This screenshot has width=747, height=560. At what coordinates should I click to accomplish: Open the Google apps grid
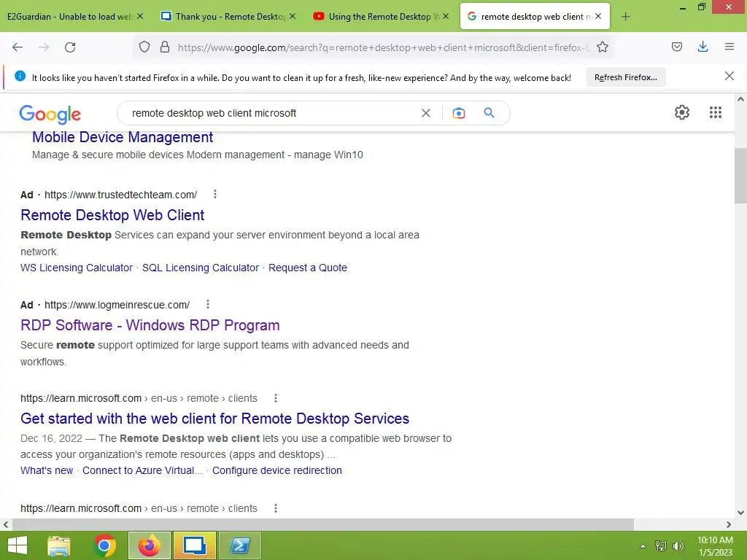(715, 112)
